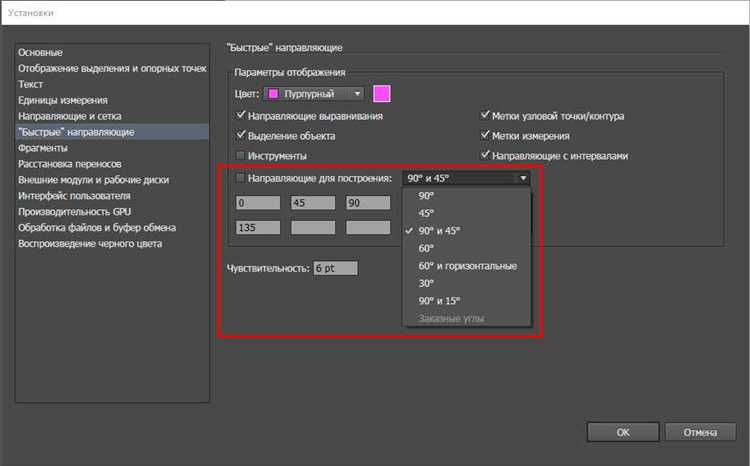Screen dimensions: 750x466
Task: Choose the checked 90° и 45° option
Action: click(467, 231)
